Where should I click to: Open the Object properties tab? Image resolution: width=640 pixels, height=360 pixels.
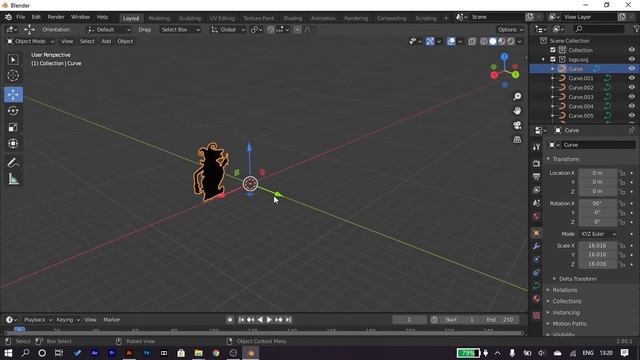(x=536, y=233)
